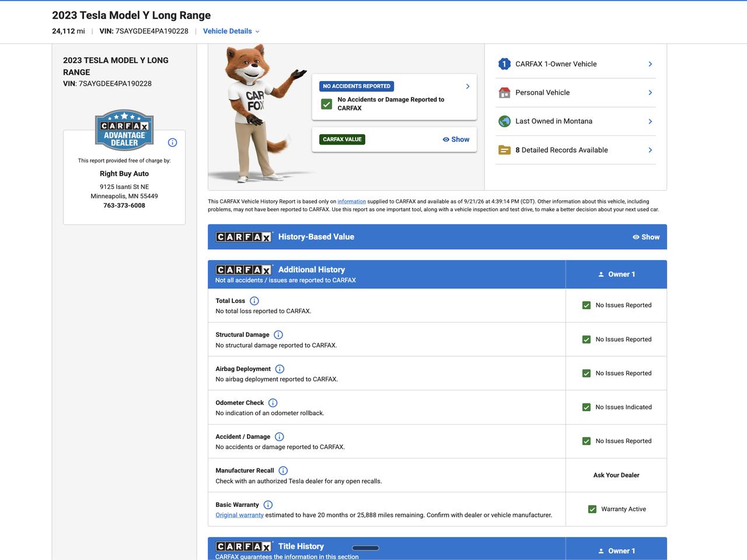The image size is (747, 560).
Task: Open the Odometer Check info icon
Action: [273, 402]
